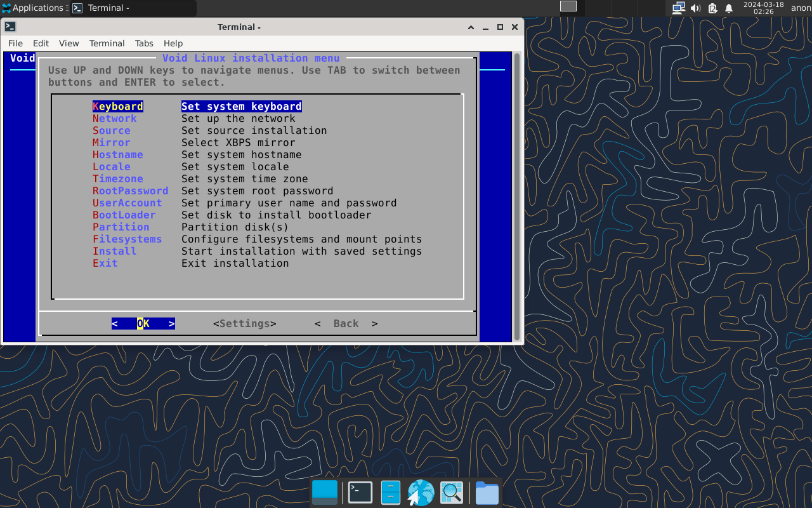Viewport: 812px width, 508px height.
Task: Click the volume speaker tray icon
Action: click(695, 8)
